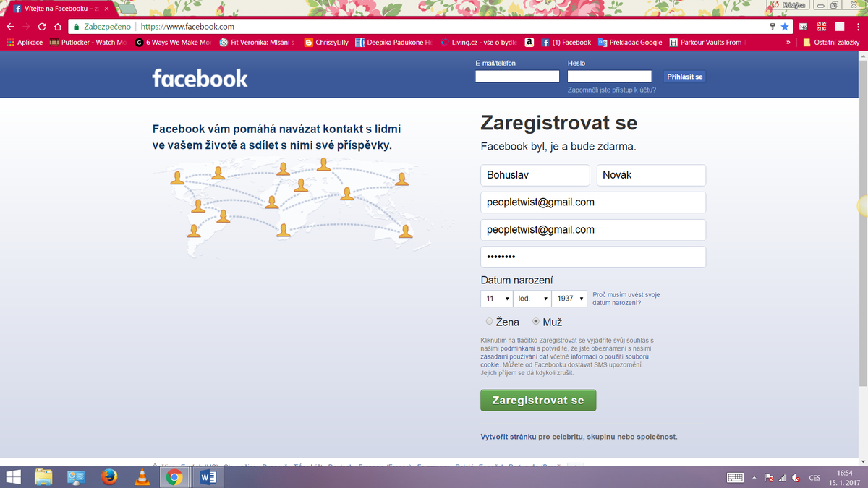Screen dimensions: 868x488
Task: Reload the page with the refresh icon
Action: coord(41,26)
